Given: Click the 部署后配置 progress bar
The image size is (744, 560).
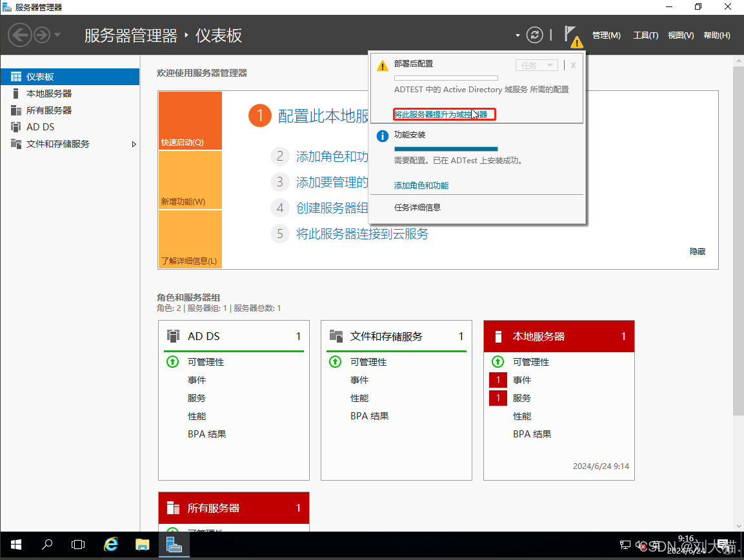Looking at the screenshot, I should click(446, 78).
